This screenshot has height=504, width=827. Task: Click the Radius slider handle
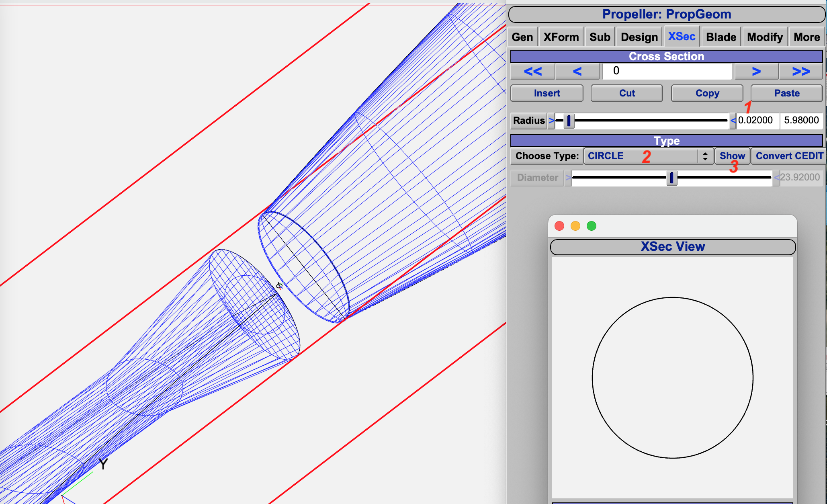coord(569,121)
